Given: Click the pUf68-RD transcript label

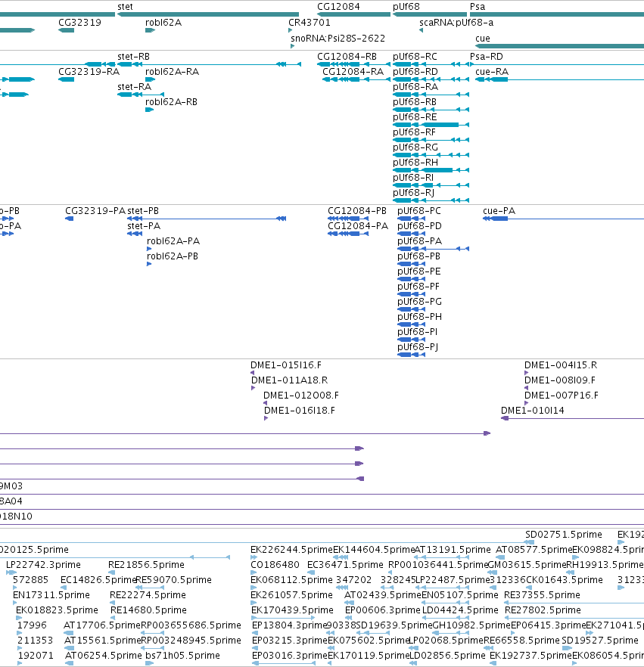Looking at the screenshot, I should pyautogui.click(x=415, y=71).
